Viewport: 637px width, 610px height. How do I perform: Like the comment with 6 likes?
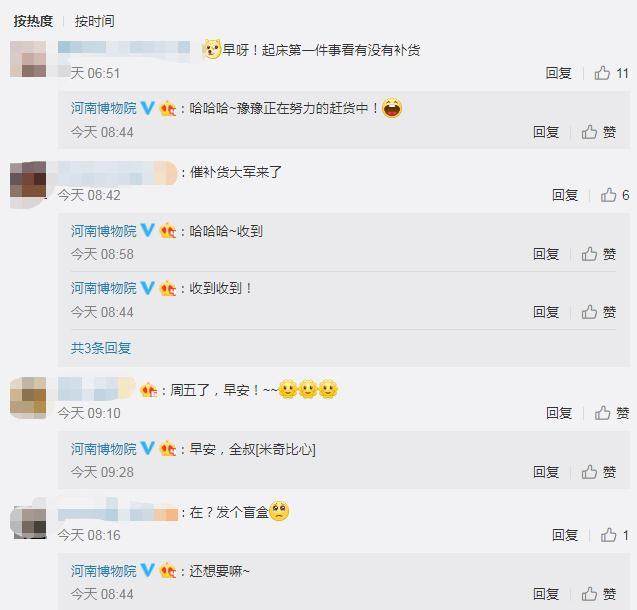pos(615,195)
